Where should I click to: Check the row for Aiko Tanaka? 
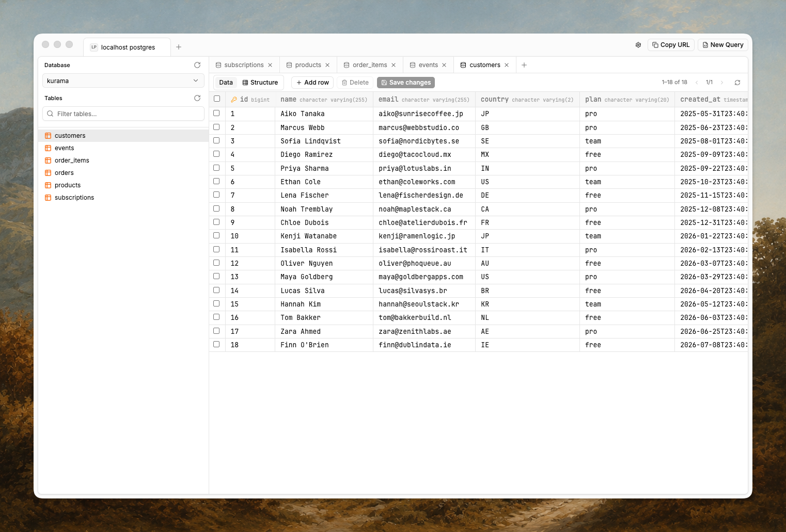217,113
